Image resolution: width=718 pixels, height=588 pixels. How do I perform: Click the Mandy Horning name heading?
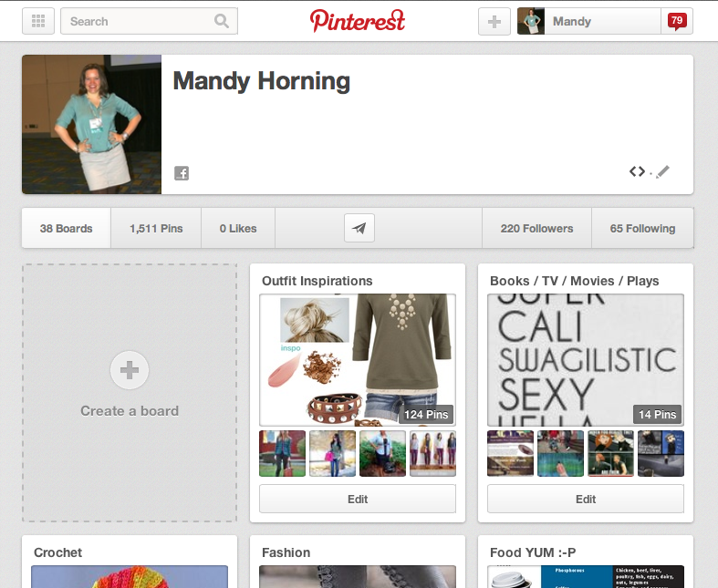[262, 81]
